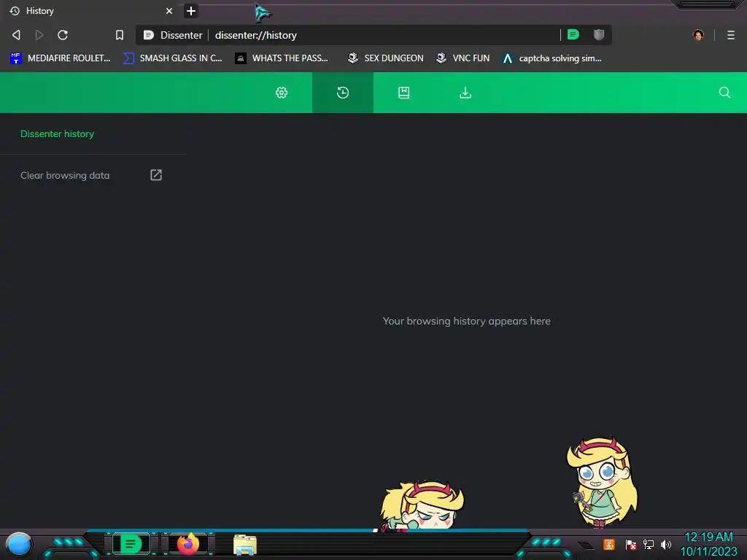Open the profile avatar menu
This screenshot has height=560, width=747.
[x=698, y=35]
